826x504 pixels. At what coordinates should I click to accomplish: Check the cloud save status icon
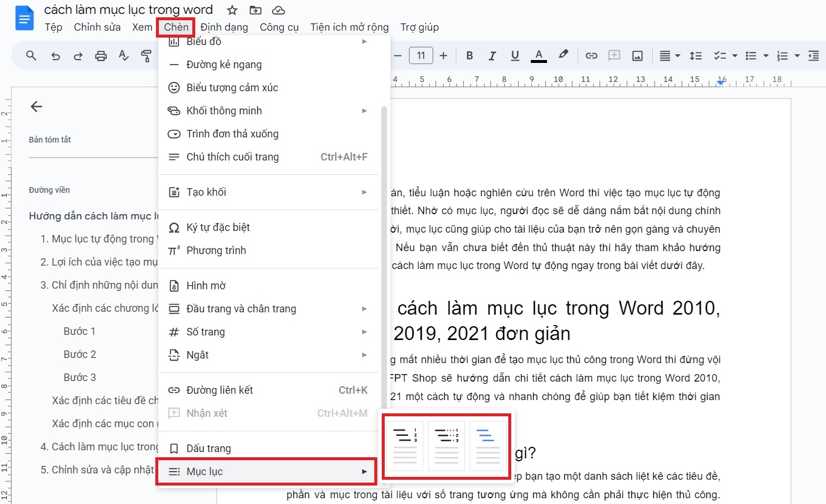278,10
